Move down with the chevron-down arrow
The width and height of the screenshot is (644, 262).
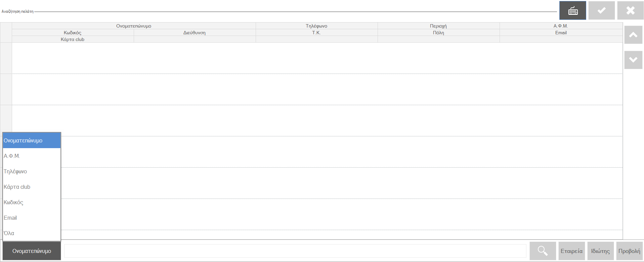[x=633, y=60]
